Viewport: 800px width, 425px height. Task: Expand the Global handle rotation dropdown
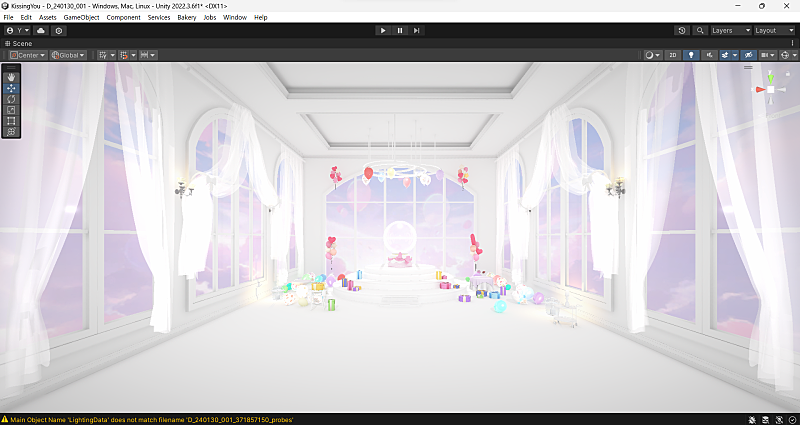(68, 55)
